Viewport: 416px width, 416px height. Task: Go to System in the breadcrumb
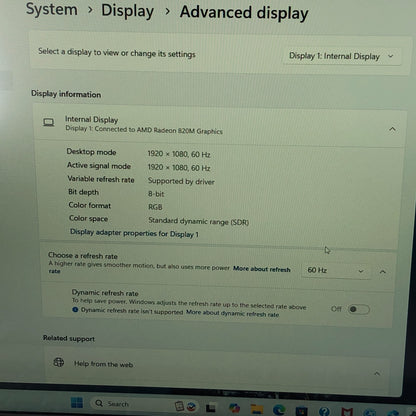click(x=52, y=9)
